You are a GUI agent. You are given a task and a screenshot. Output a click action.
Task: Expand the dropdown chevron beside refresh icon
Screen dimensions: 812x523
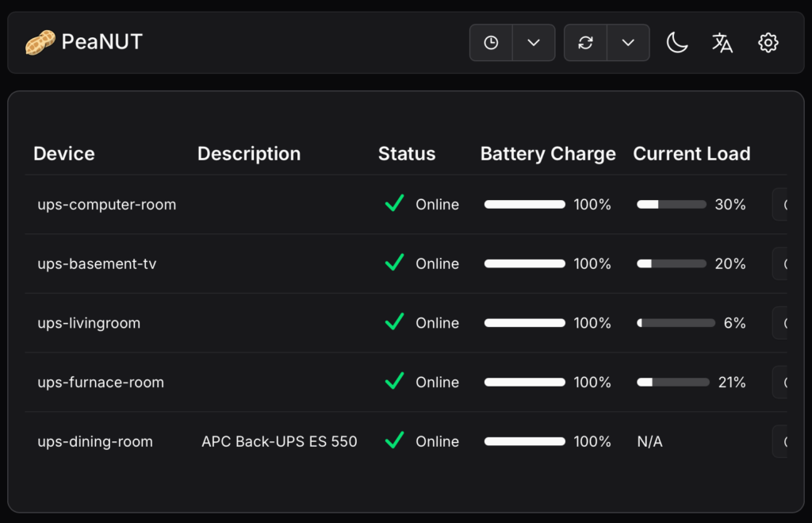click(x=628, y=43)
